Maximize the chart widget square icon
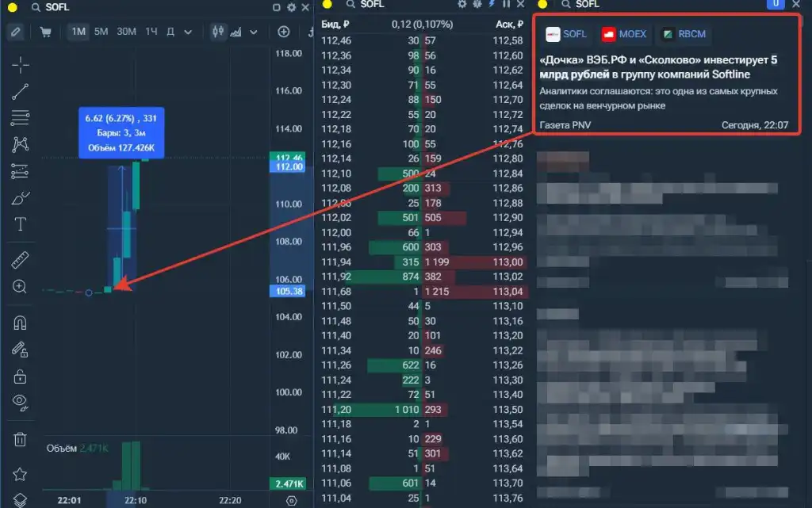This screenshot has width=812, height=508. coord(277,7)
